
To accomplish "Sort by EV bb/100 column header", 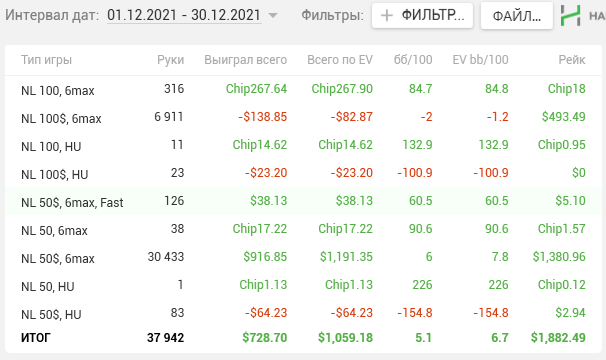I will click(x=480, y=60).
